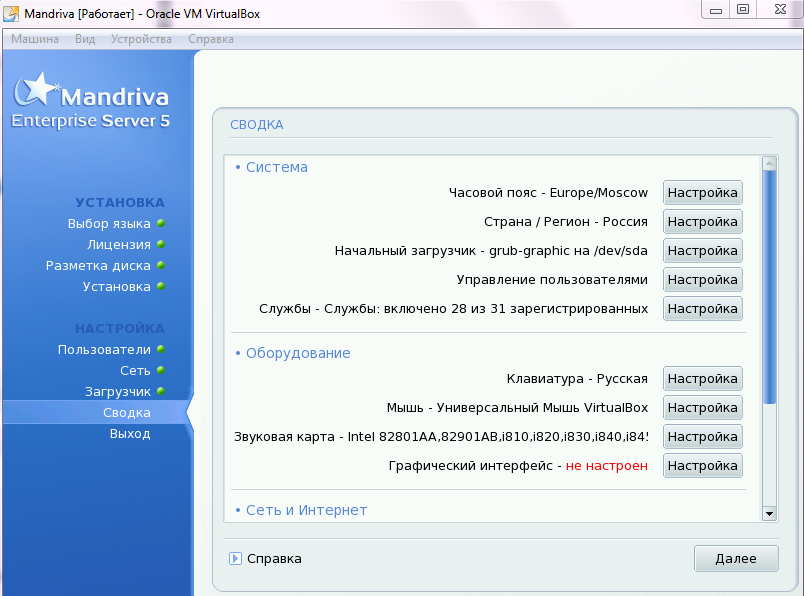This screenshot has width=804, height=596.
Task: Click the Система section heading
Action: coord(277,167)
